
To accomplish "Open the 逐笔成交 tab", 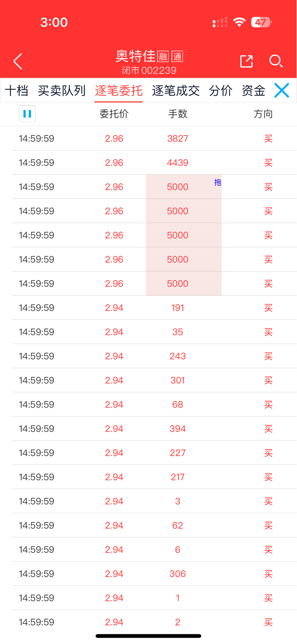I will coord(176,91).
